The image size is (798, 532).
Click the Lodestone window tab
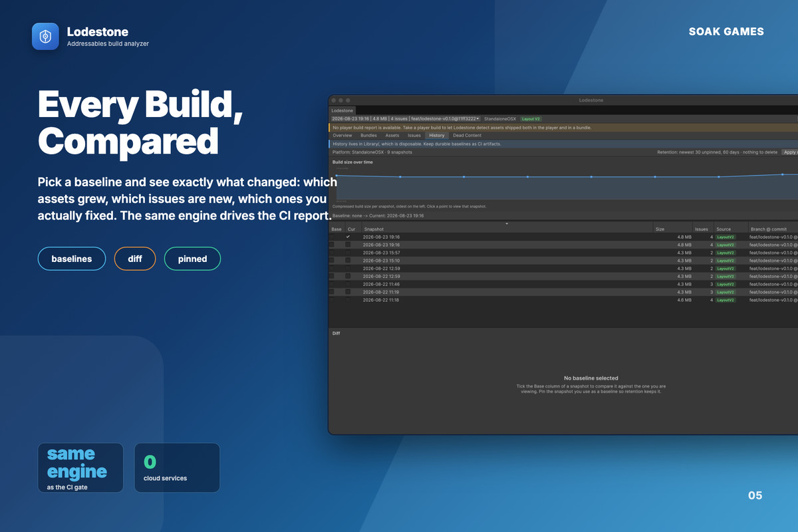point(342,110)
